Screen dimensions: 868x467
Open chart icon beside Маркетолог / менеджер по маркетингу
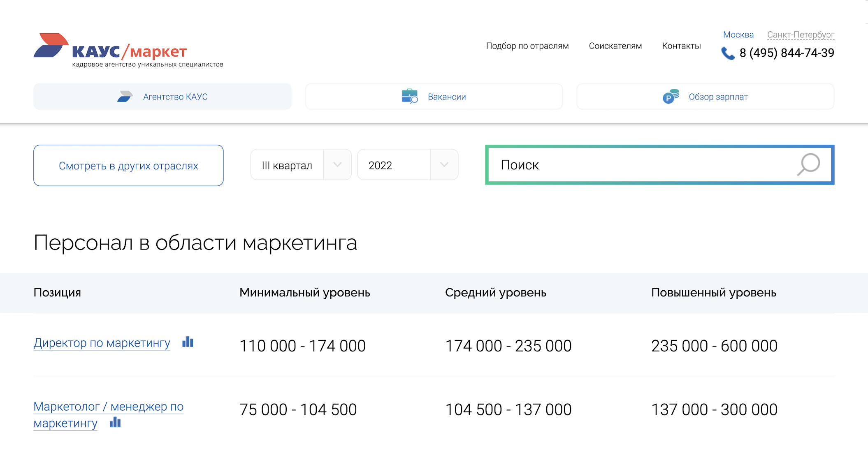click(x=115, y=422)
